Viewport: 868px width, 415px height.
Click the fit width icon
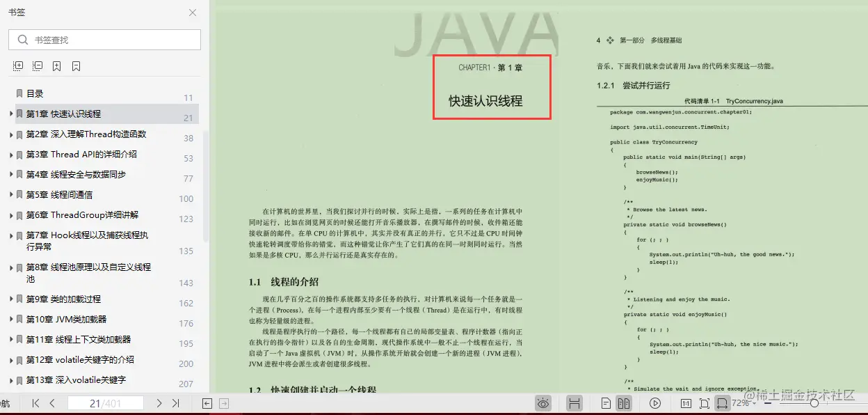(723, 402)
